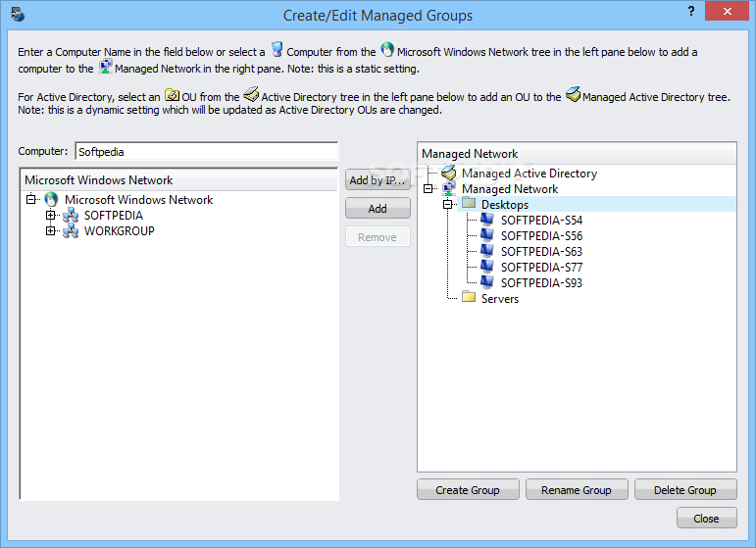
Task: Click the Managed Network computer icon in tree
Action: pyautogui.click(x=449, y=188)
